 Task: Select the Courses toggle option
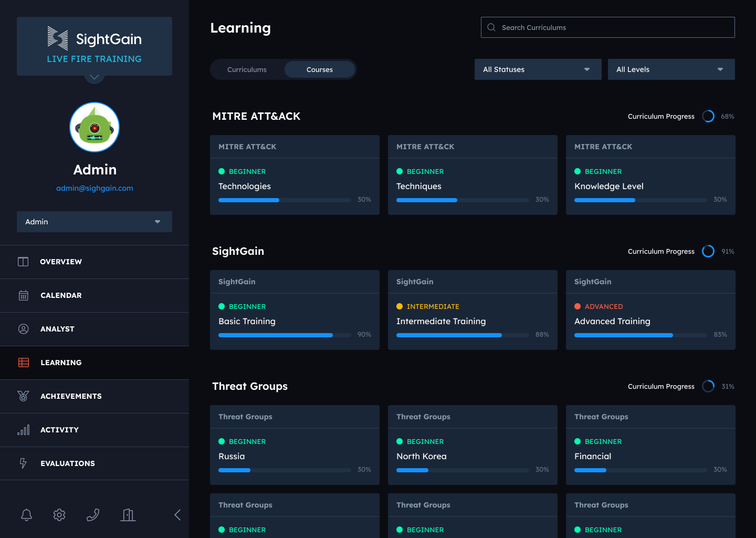point(320,69)
